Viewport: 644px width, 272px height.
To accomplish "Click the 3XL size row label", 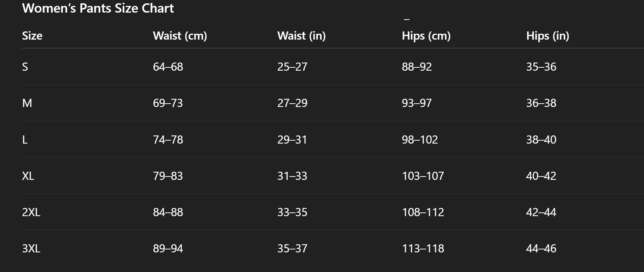I will point(31,248).
